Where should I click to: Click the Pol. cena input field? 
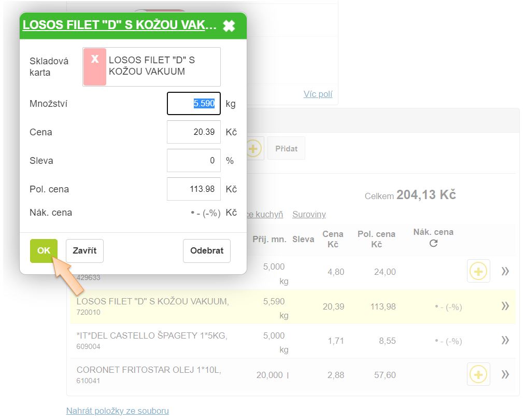pos(193,189)
